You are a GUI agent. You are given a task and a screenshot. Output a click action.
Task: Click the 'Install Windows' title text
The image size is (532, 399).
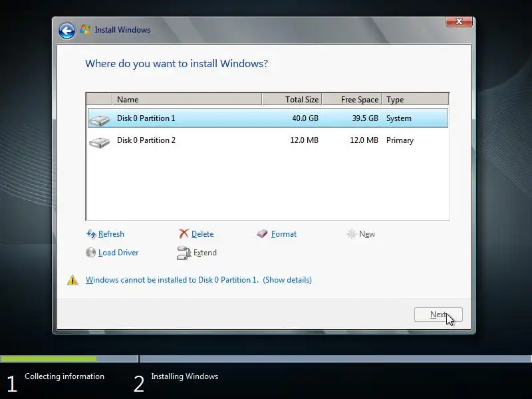[x=122, y=30]
